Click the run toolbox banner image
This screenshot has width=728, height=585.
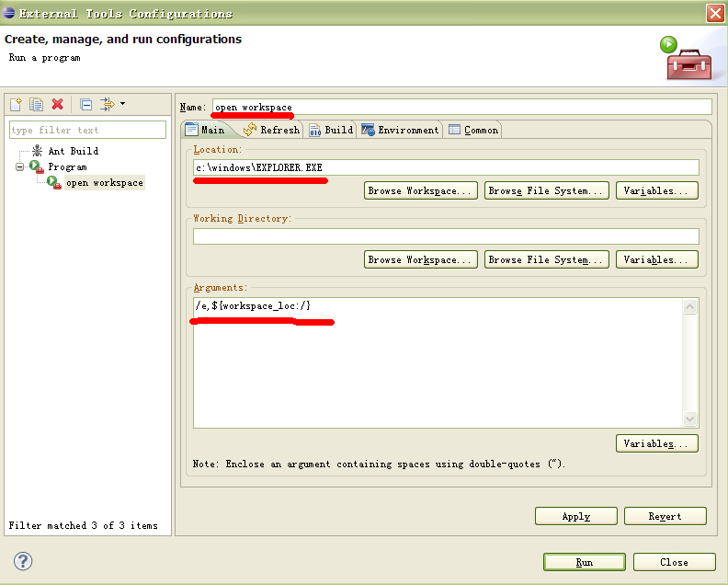(x=687, y=58)
